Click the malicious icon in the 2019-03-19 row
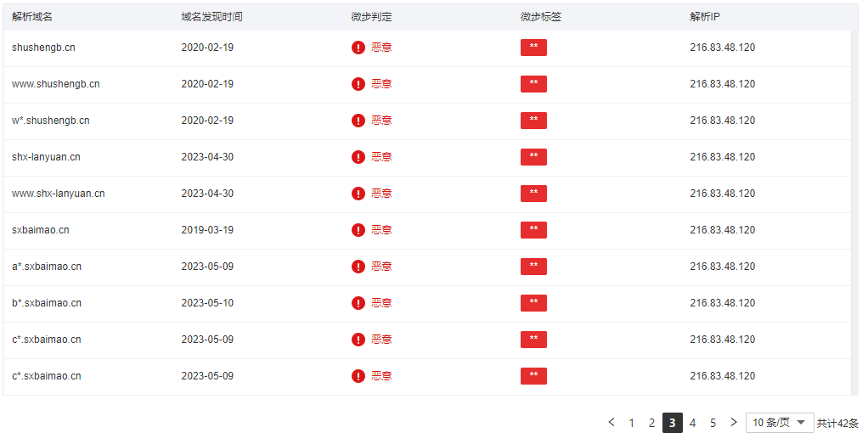This screenshot has width=868, height=444. click(x=358, y=230)
